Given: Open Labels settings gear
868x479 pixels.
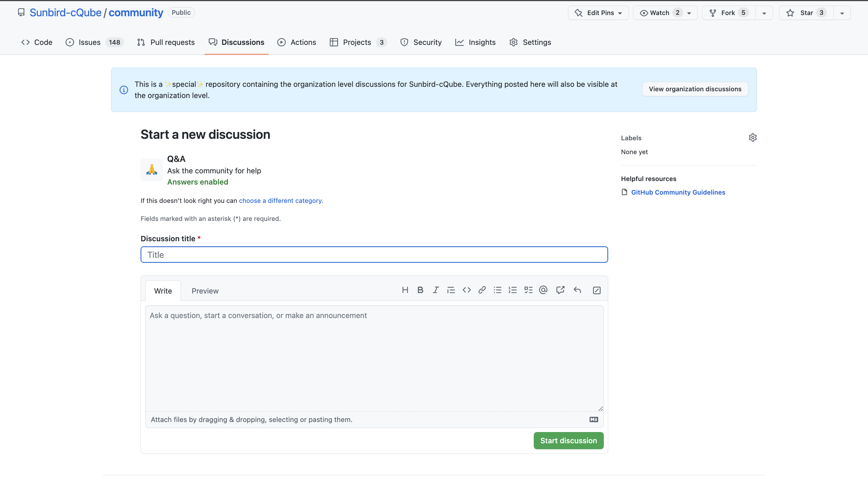Looking at the screenshot, I should click(x=753, y=138).
